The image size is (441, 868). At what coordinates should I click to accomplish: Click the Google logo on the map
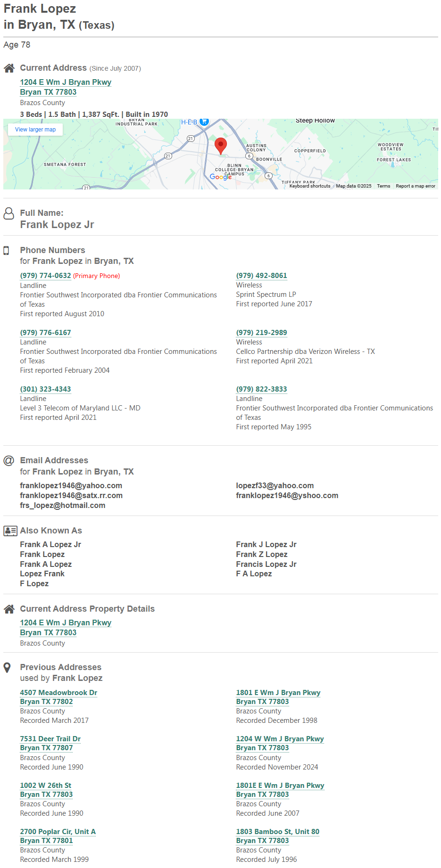click(x=221, y=177)
